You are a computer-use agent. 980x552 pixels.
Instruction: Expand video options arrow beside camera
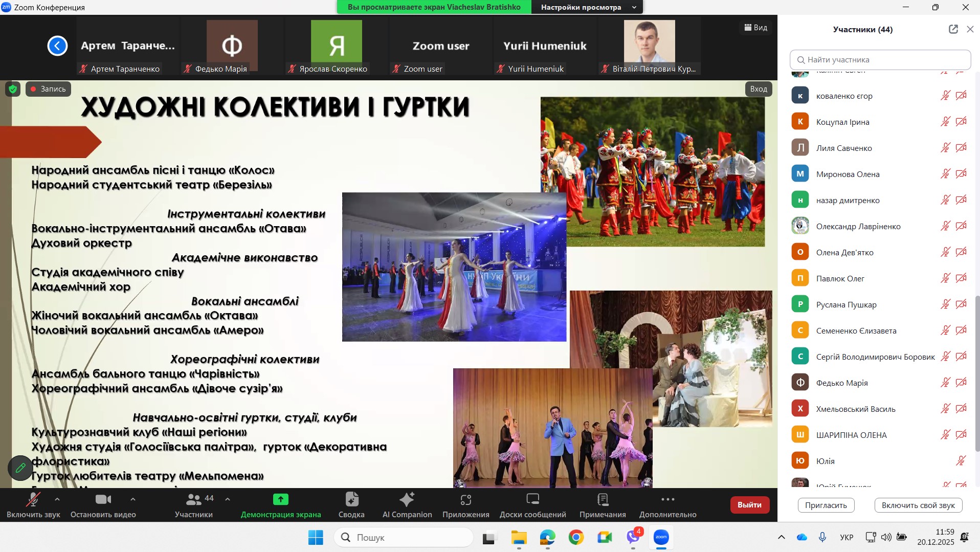(x=133, y=499)
